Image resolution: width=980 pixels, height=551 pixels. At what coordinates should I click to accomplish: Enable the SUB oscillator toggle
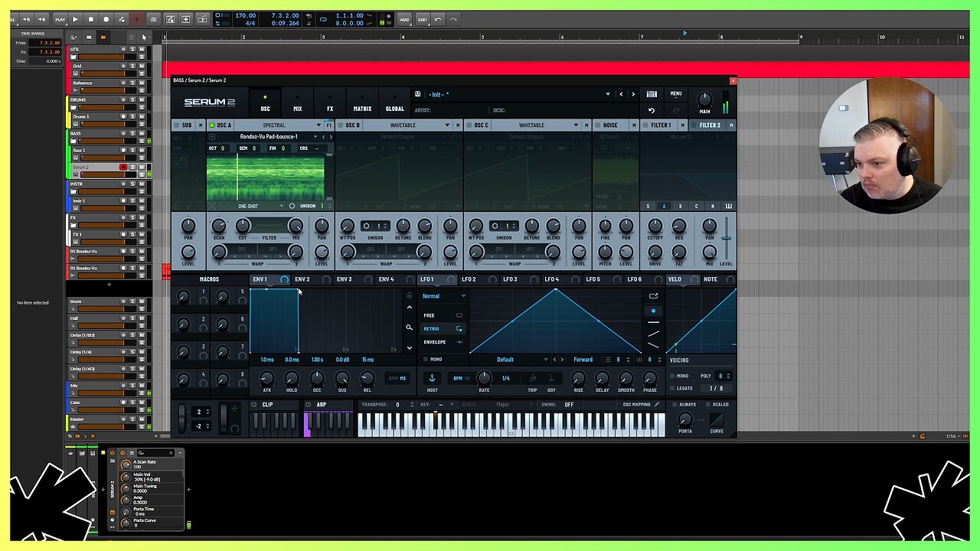tap(177, 125)
